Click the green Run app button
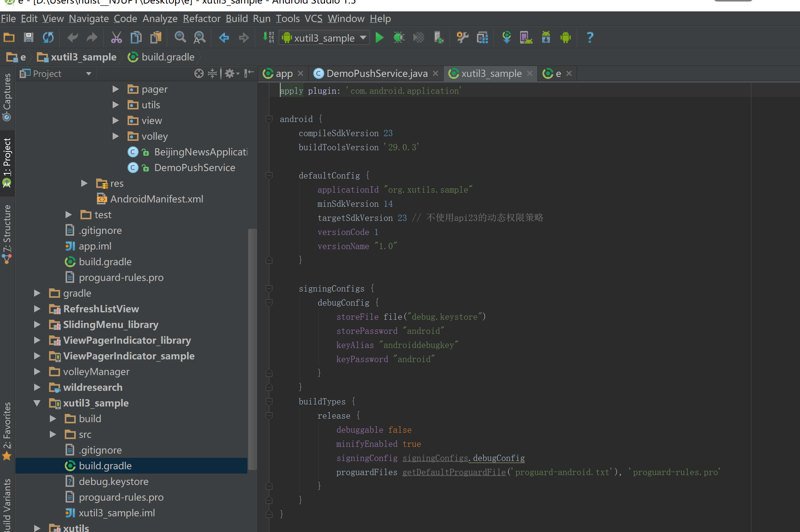The width and height of the screenshot is (800, 532). tap(379, 38)
